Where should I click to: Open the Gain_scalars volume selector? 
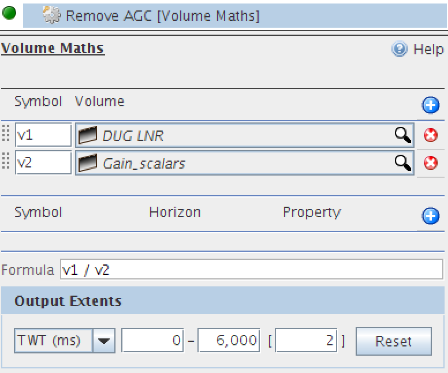(x=245, y=163)
